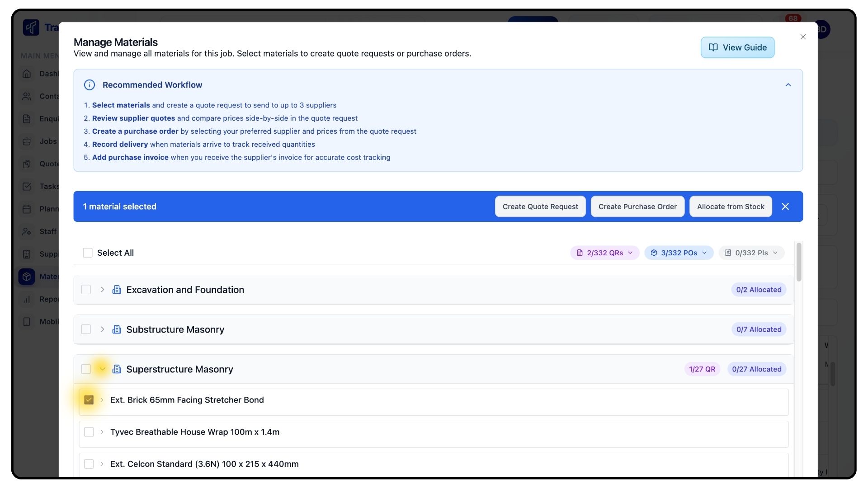Open the 2/332 QRs dropdown
Viewport: 868px width, 488px height.
(604, 253)
